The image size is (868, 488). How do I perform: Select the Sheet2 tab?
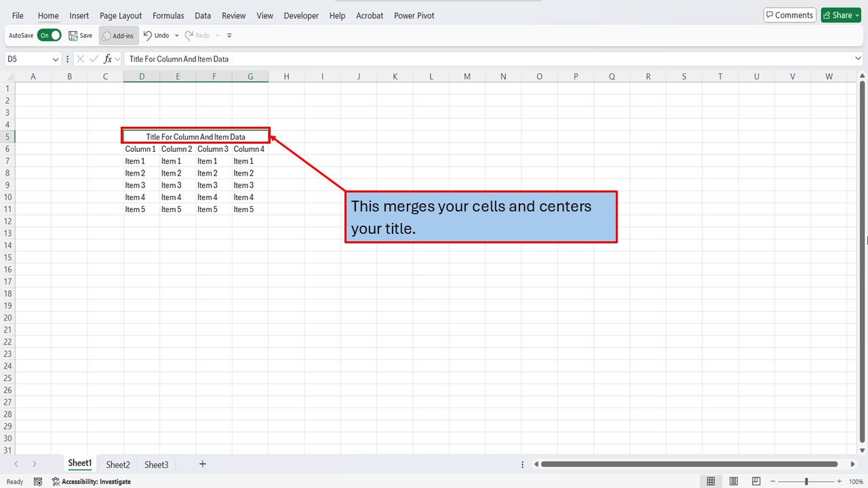tap(117, 464)
